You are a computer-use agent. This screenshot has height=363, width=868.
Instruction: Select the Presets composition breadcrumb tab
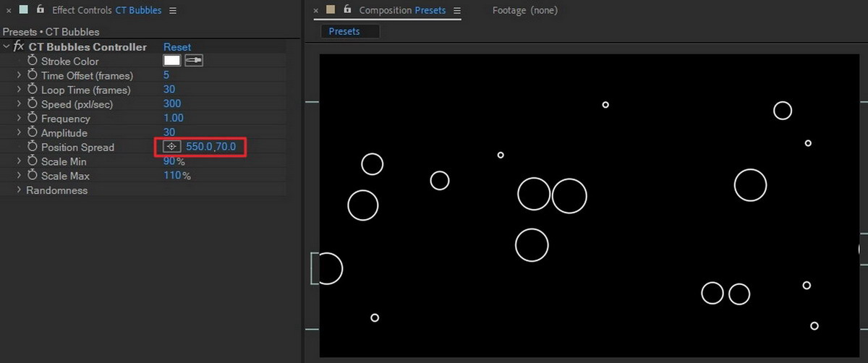(x=344, y=31)
